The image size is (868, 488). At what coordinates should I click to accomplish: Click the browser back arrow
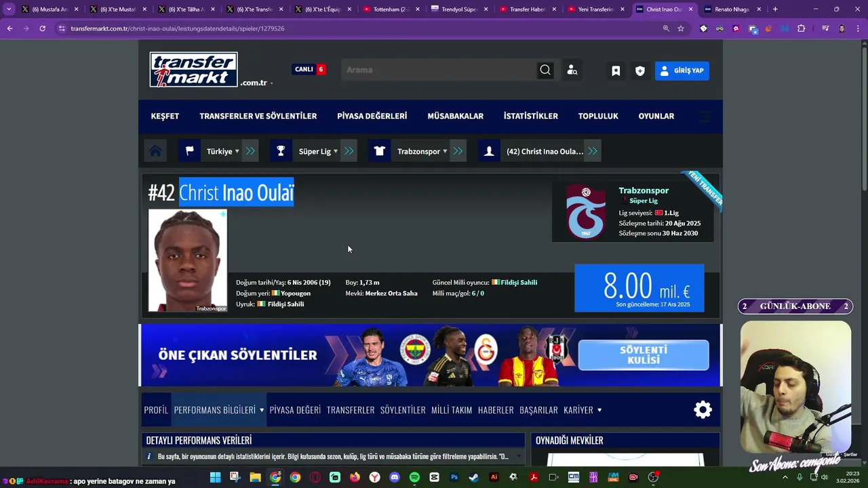[x=9, y=28]
